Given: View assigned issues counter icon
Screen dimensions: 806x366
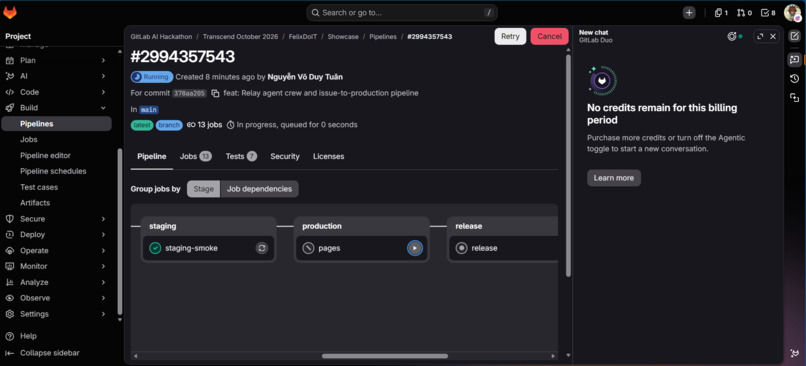Looking at the screenshot, I should pos(721,13).
